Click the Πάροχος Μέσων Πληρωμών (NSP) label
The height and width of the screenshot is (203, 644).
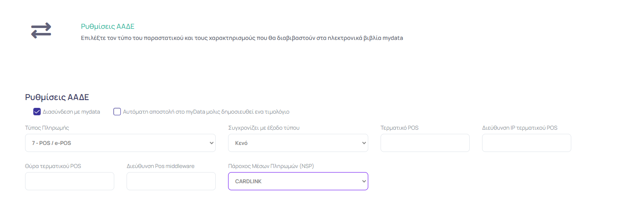pos(271,166)
